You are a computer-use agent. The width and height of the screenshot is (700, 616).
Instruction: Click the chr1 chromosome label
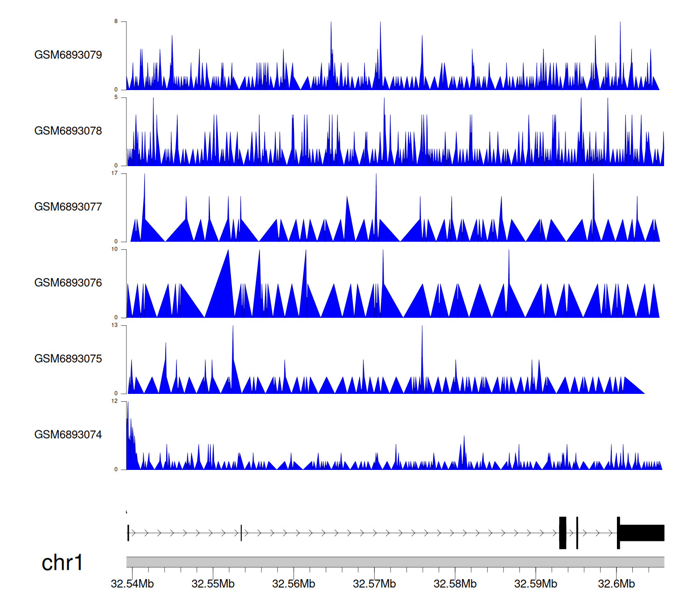tap(62, 563)
